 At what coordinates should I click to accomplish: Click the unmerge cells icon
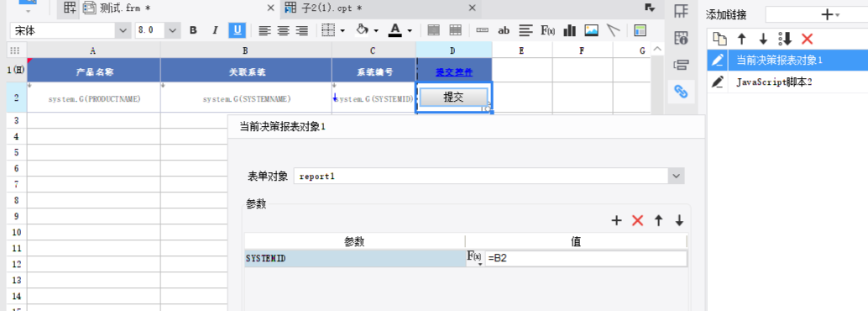(x=455, y=30)
